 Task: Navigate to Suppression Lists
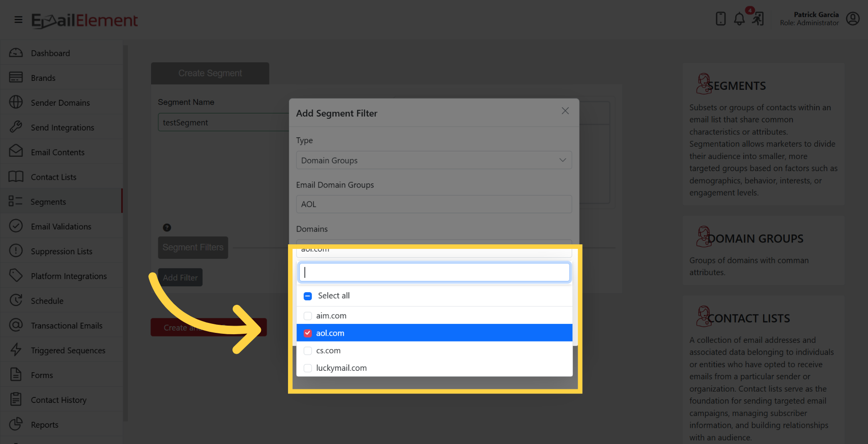coord(61,252)
